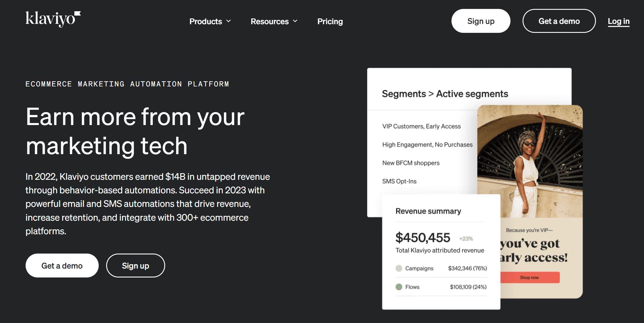Viewport: 644px width, 323px height.
Task: Select VIP Customers, Early Access segment
Action: [x=421, y=126]
